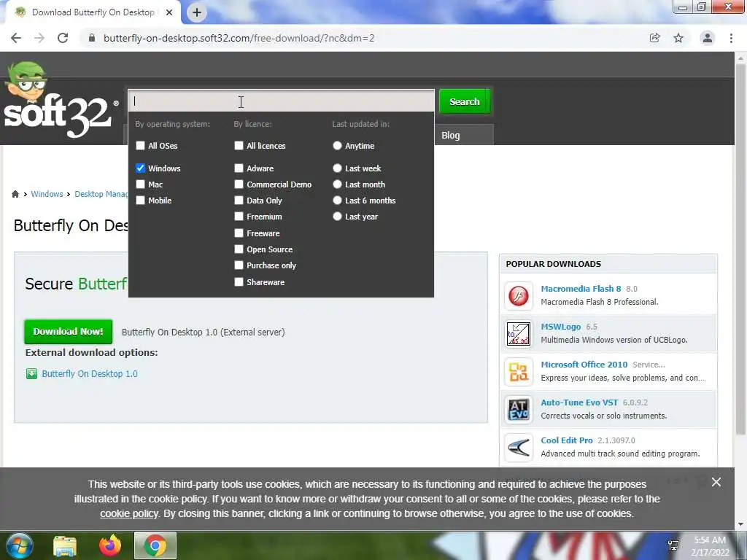The width and height of the screenshot is (747, 560).
Task: Check the Freeware checkbox
Action: pyautogui.click(x=239, y=233)
